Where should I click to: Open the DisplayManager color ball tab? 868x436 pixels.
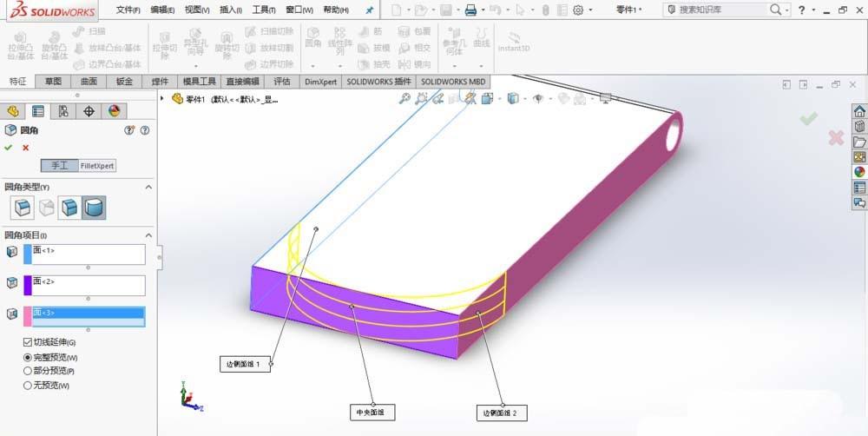click(x=114, y=111)
